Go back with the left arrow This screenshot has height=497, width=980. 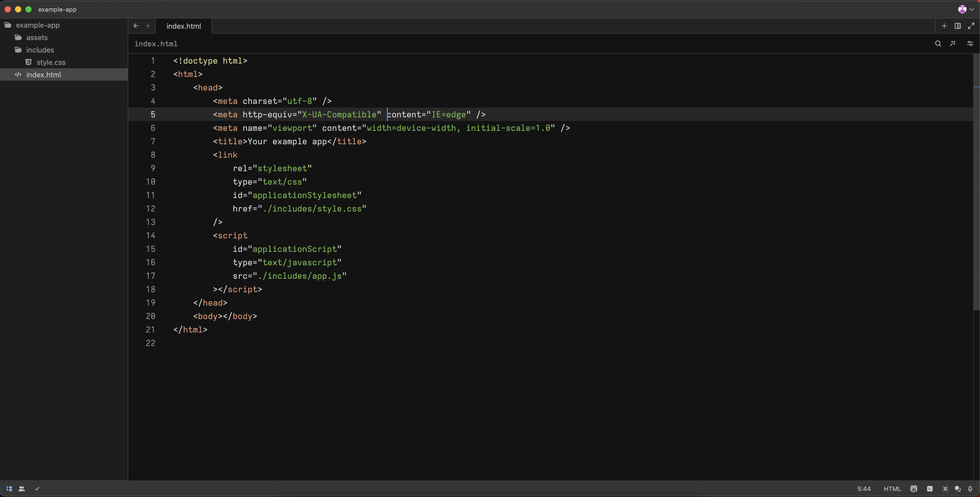tap(136, 26)
